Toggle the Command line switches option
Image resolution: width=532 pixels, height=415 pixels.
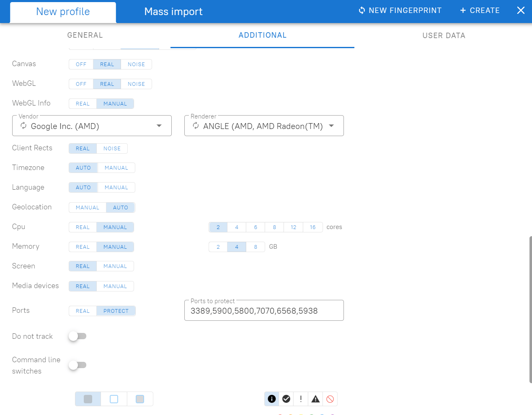coord(77,365)
